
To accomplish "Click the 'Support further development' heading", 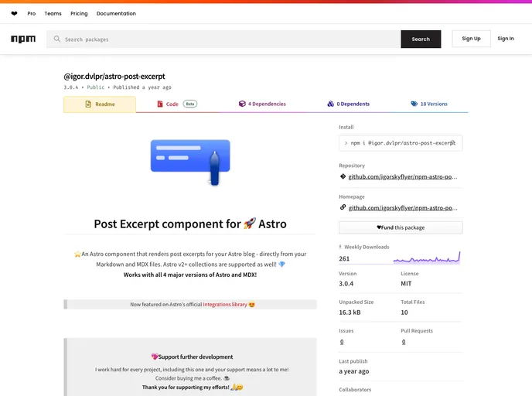I will [x=192, y=357].
